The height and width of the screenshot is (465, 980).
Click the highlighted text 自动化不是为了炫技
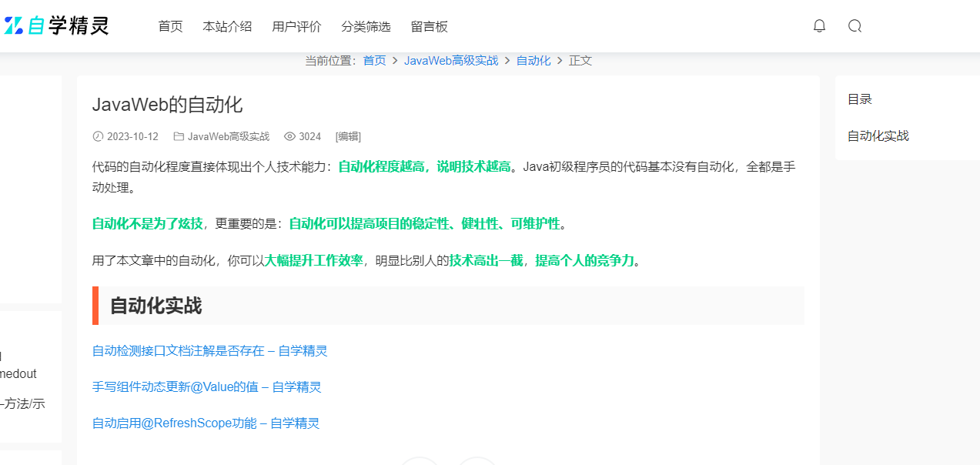point(148,224)
